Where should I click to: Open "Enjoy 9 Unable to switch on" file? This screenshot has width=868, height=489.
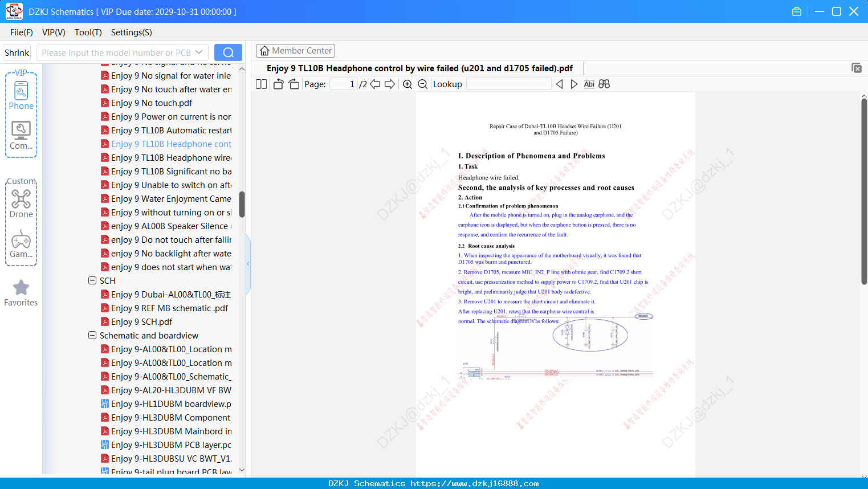pyautogui.click(x=171, y=185)
